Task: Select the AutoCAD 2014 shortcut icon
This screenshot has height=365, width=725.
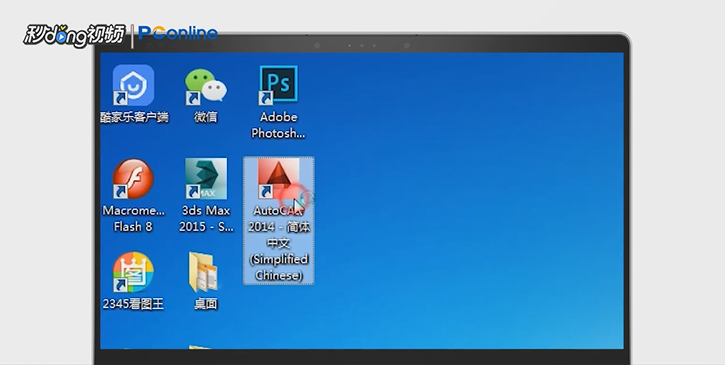Action: point(278,179)
